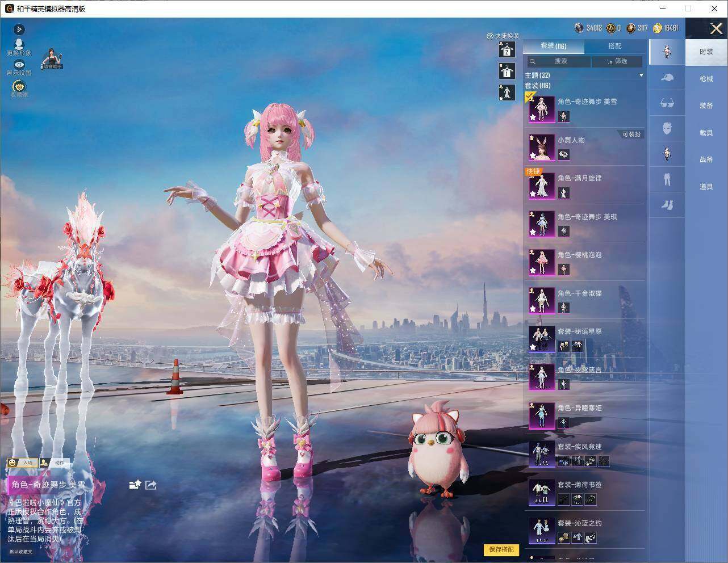728x563 pixels.
Task: Open the 枪械 firearms menu
Action: (x=706, y=79)
